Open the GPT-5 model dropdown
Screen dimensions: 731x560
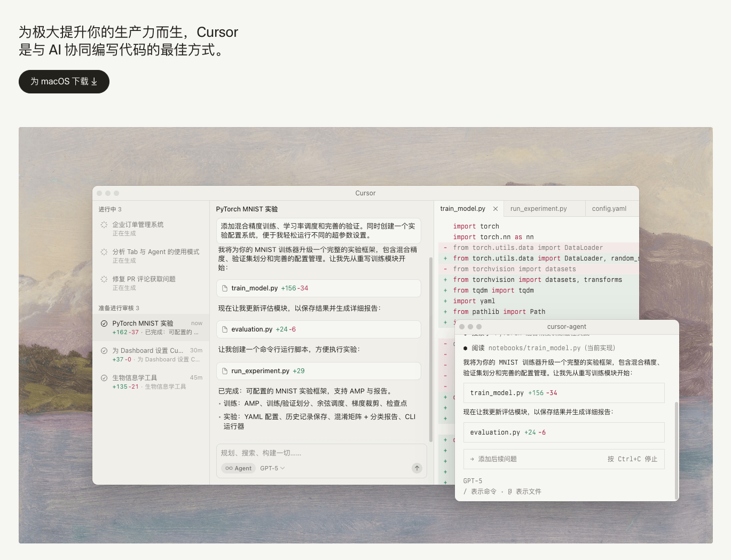pos(272,468)
